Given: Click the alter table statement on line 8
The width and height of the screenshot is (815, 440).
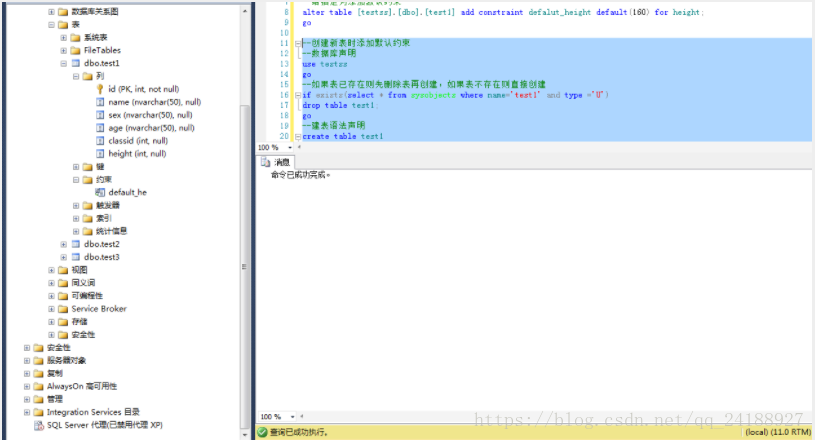Looking at the screenshot, I should pos(503,12).
